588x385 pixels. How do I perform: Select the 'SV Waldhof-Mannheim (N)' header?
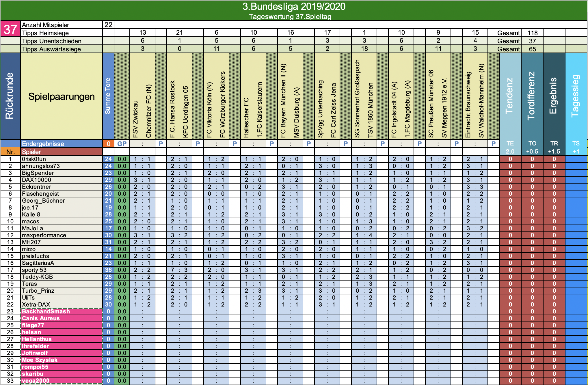click(x=481, y=101)
